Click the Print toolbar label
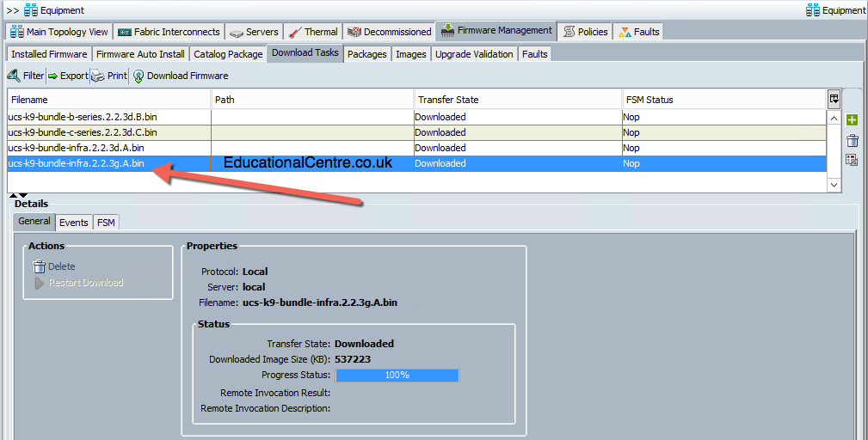Screen dimensions: 868x440 click(x=117, y=76)
